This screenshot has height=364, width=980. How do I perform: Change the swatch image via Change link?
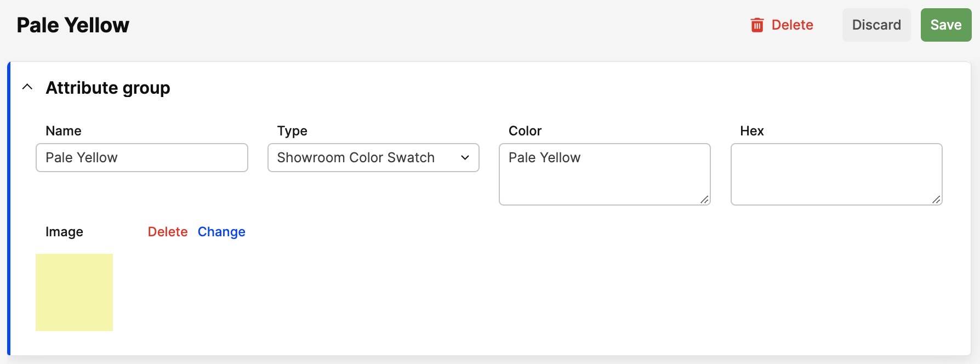click(221, 232)
